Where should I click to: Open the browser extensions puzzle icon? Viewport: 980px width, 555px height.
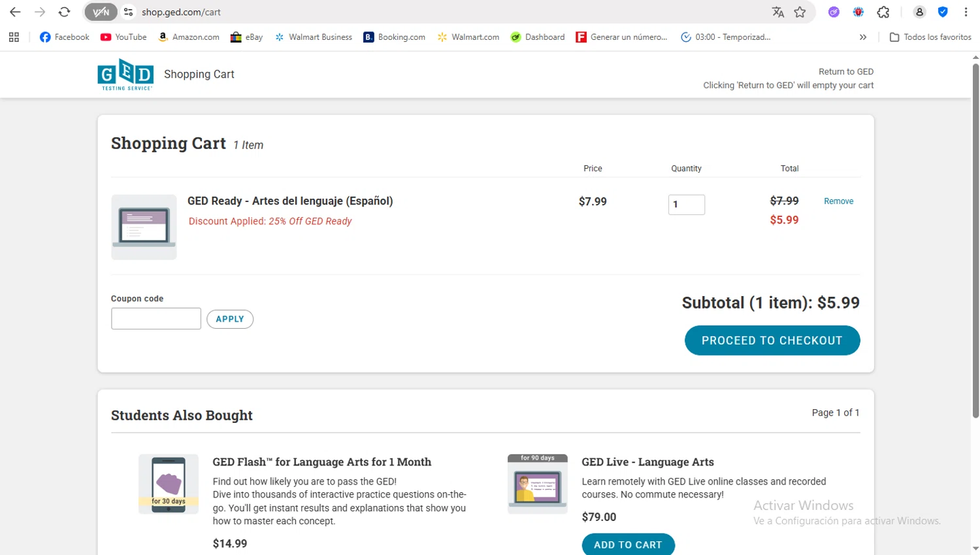click(x=883, y=12)
